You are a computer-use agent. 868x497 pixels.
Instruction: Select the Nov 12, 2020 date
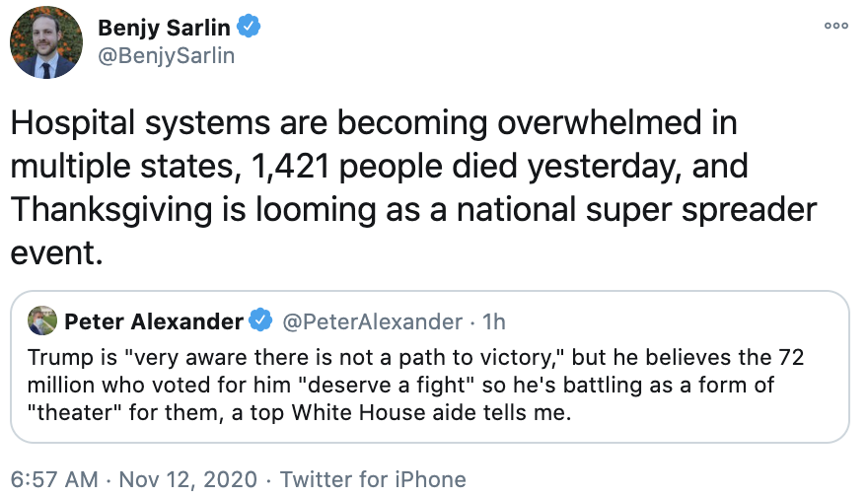[x=189, y=479]
